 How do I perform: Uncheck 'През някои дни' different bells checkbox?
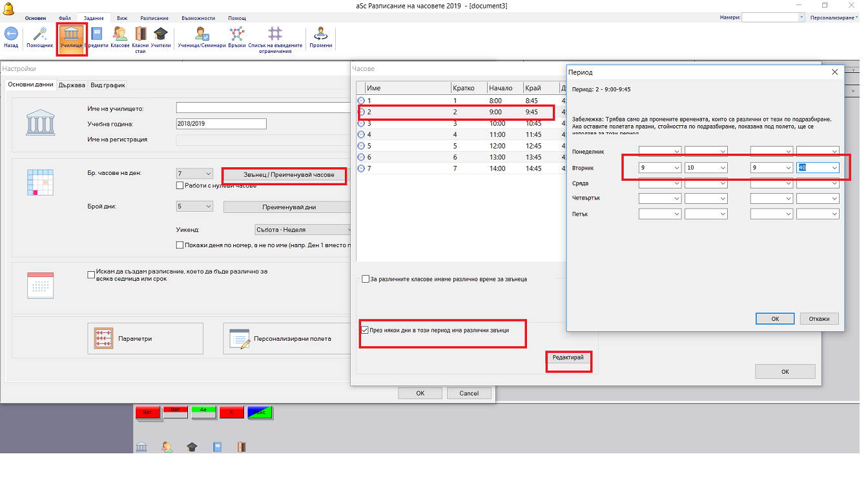coord(366,330)
